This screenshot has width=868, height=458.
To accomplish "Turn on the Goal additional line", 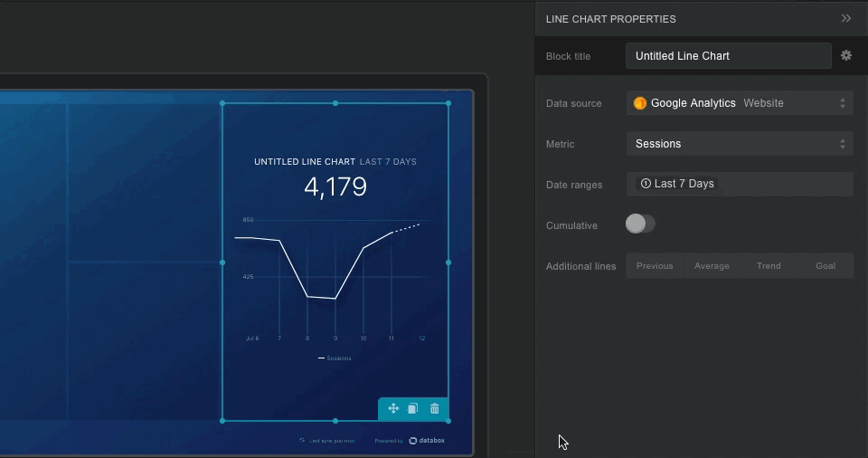I will point(826,265).
